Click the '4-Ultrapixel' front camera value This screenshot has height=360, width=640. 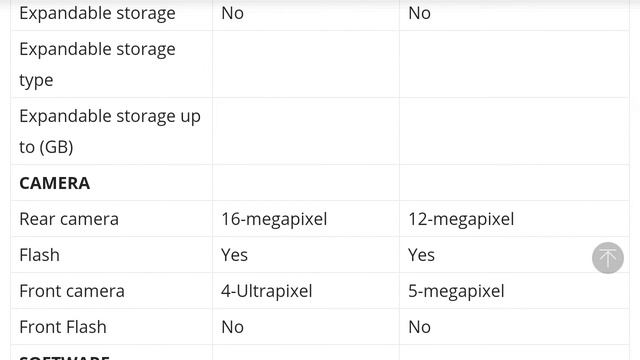click(267, 291)
